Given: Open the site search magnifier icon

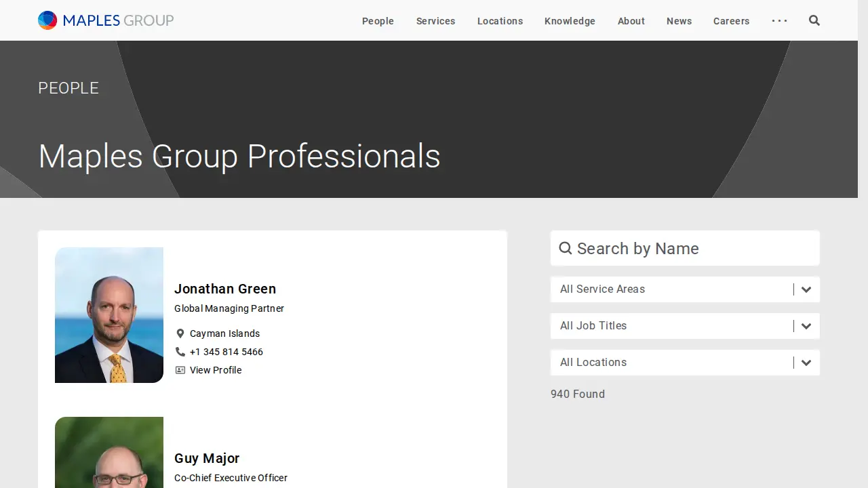Looking at the screenshot, I should 814,20.
